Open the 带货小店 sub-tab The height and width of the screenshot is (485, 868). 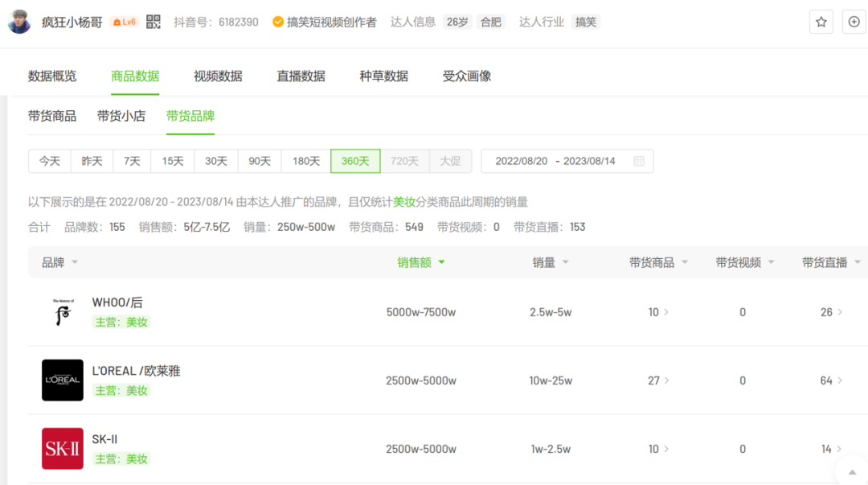point(121,116)
